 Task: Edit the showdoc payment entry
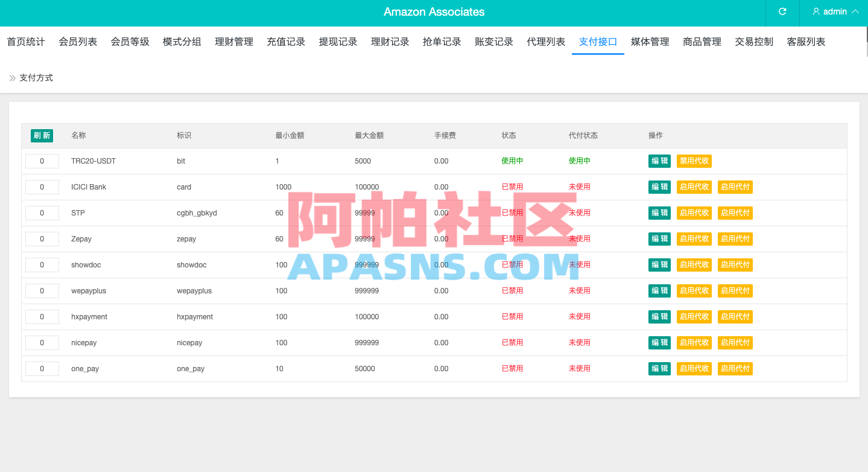pyautogui.click(x=659, y=265)
